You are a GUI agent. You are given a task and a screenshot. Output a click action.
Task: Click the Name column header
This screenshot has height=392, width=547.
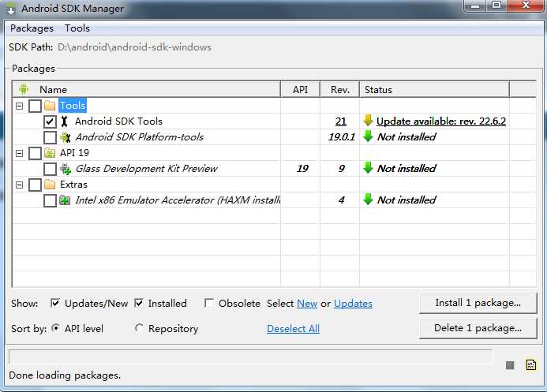tap(147, 90)
